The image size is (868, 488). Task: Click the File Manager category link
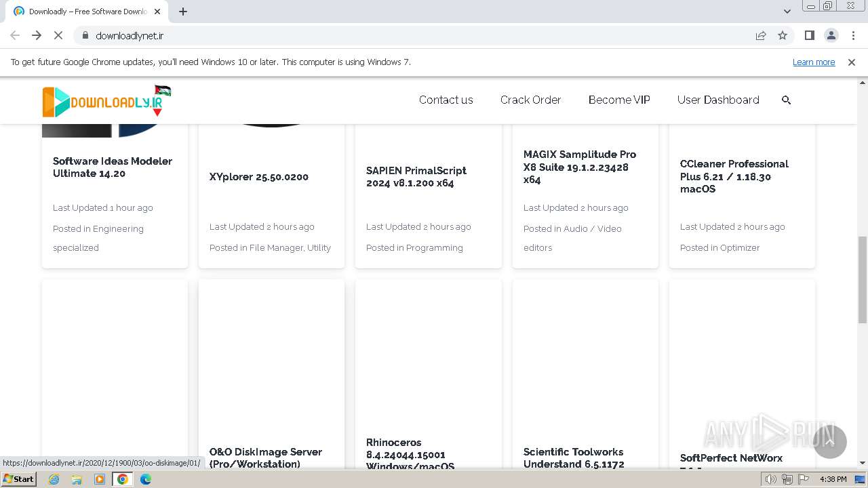pos(276,247)
